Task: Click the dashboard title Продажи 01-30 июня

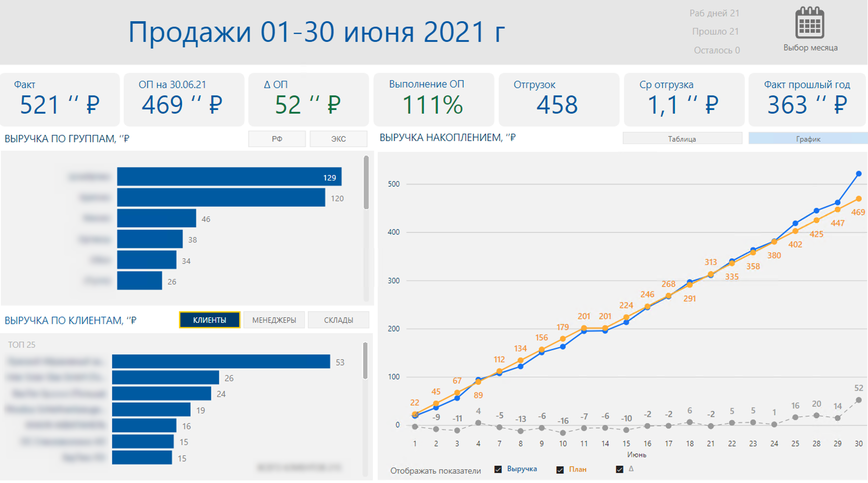Action: pyautogui.click(x=316, y=32)
